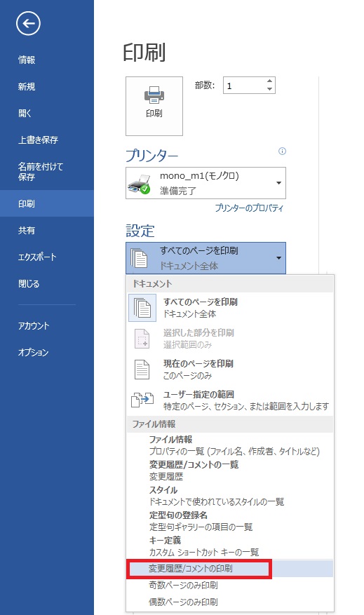Click the 部数 copies input field
The width and height of the screenshot is (364, 615).
[x=244, y=86]
